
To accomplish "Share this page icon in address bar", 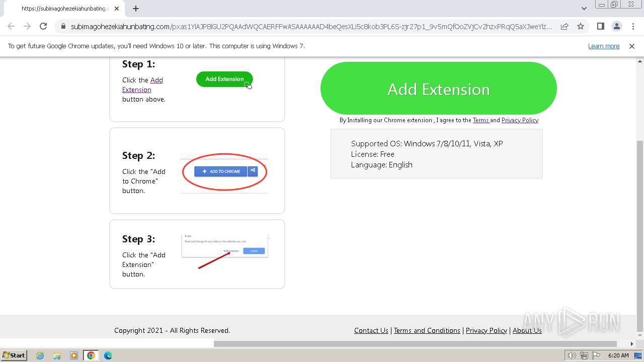I will click(x=565, y=26).
